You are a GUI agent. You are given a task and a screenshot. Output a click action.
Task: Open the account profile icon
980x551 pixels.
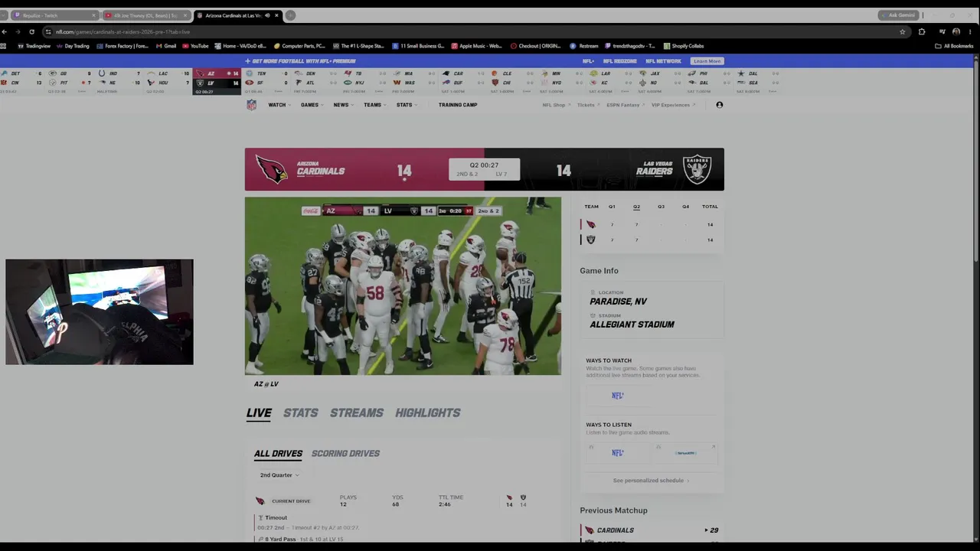pos(719,105)
